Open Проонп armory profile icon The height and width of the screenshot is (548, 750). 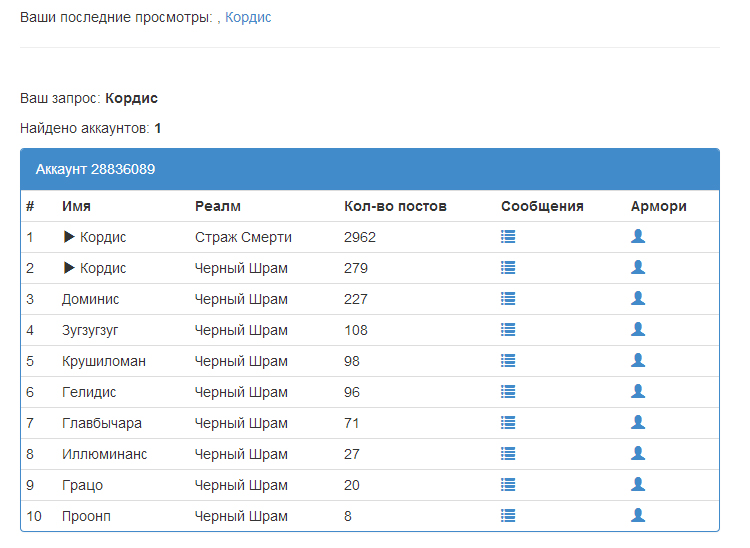pos(638,515)
